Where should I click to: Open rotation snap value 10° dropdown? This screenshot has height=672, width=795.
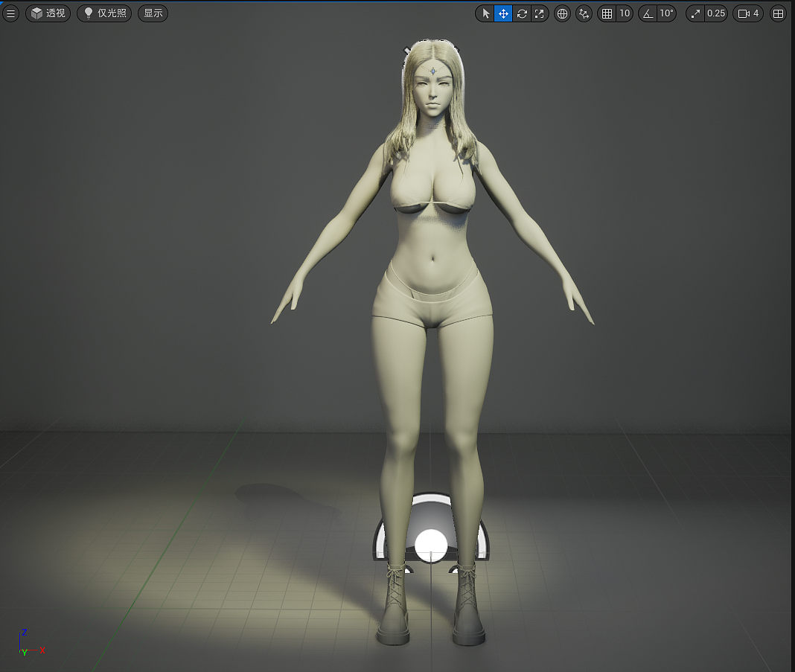pos(667,13)
